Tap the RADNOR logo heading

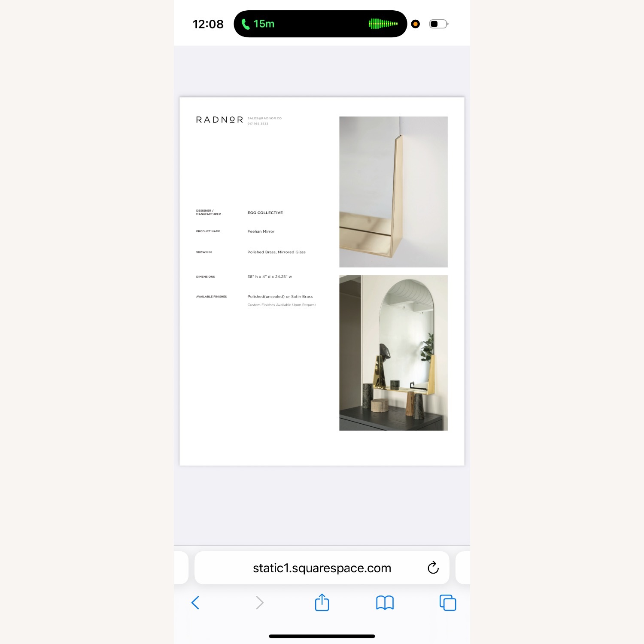pyautogui.click(x=219, y=120)
